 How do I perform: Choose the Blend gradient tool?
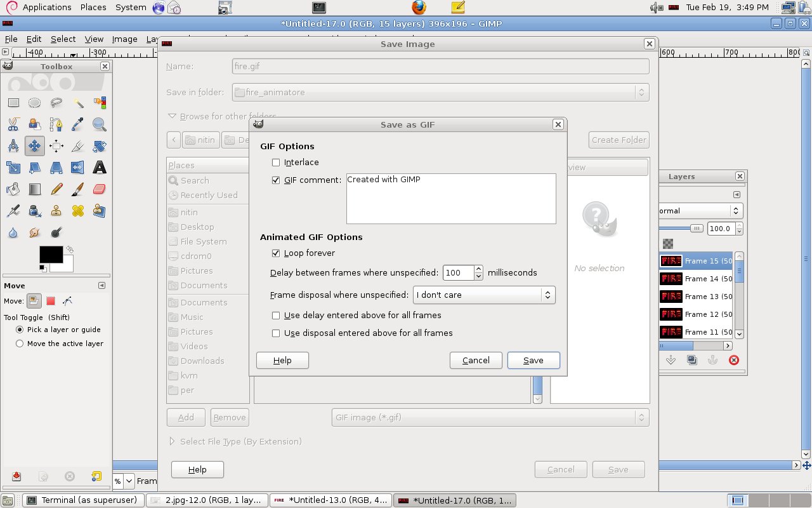35,189
